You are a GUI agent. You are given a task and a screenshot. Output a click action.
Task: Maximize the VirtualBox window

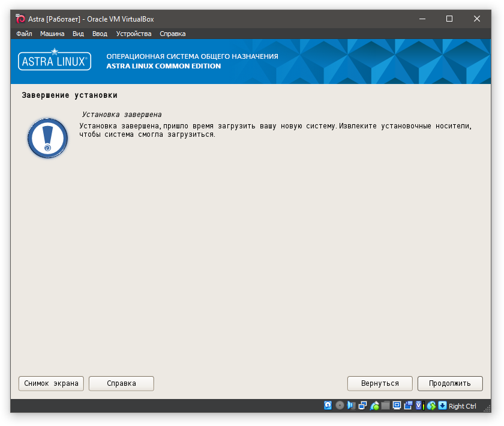(449, 19)
